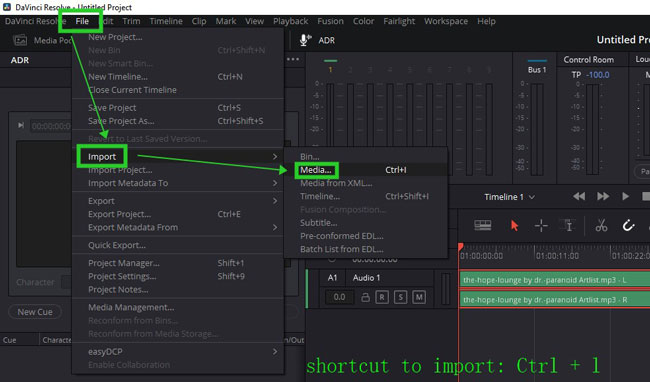650x382 pixels.
Task: Select Bin... in Import submenu
Action: [x=366, y=157]
